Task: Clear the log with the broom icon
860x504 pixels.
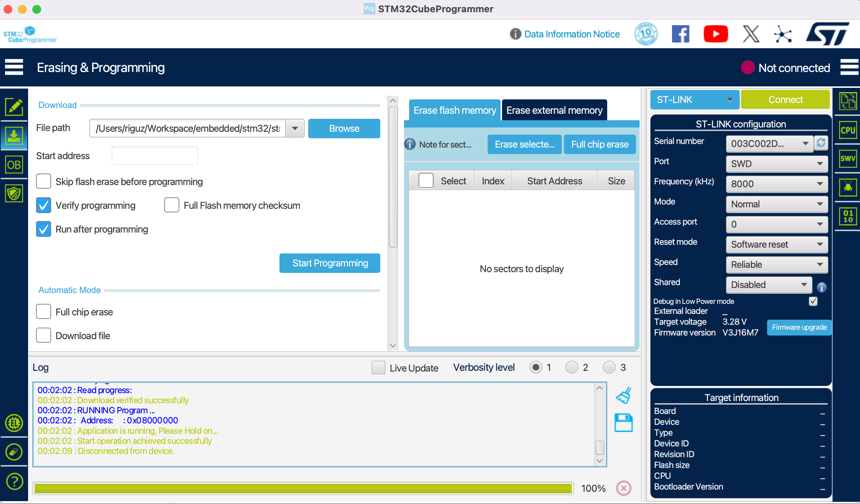Action: pyautogui.click(x=624, y=395)
